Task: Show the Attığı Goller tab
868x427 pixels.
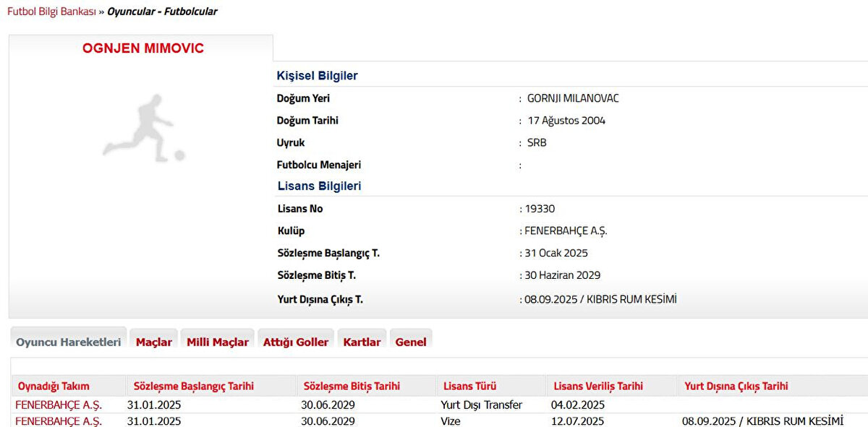Action: click(x=296, y=342)
